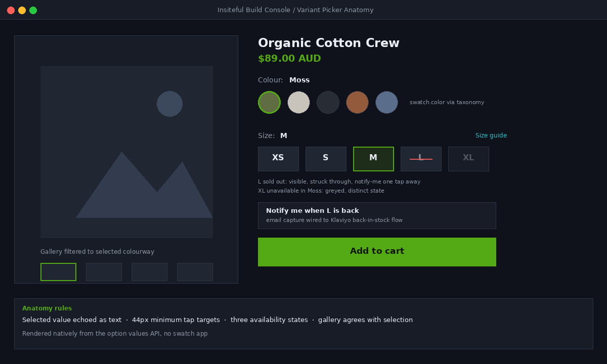Image resolution: width=607 pixels, height=364 pixels.
Task: Click 'Gallery filtered to selected colourway' caption
Action: [x=97, y=252]
